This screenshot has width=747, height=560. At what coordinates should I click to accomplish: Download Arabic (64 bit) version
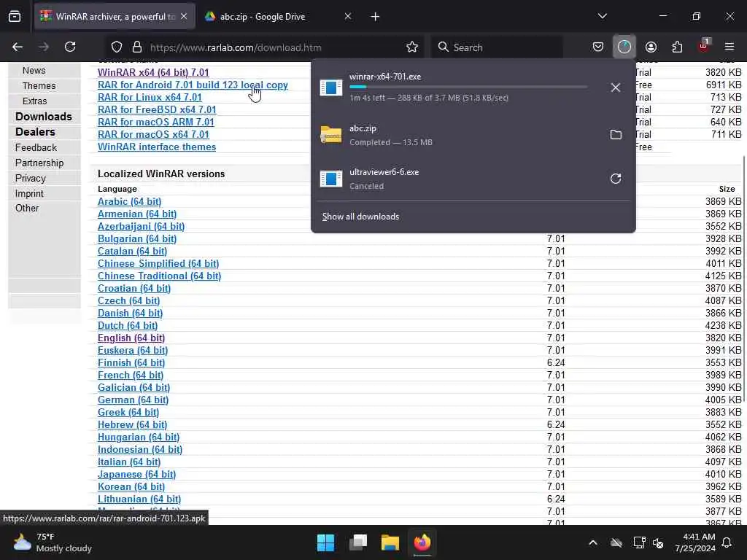(x=129, y=201)
